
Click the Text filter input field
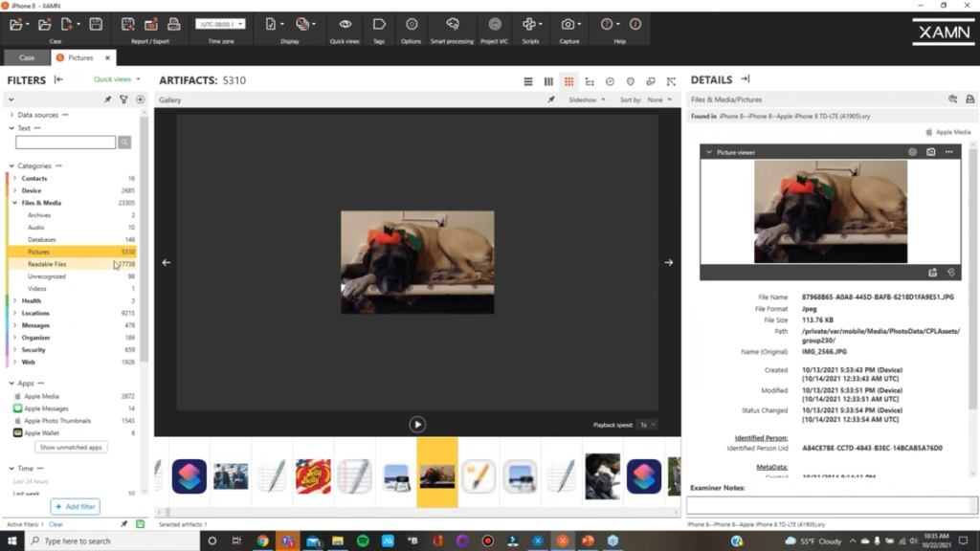pyautogui.click(x=66, y=143)
